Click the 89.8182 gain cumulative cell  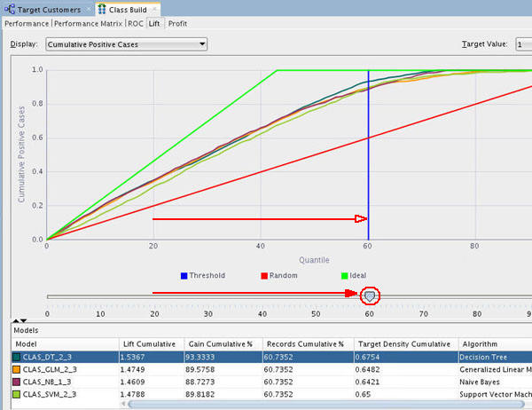pos(223,394)
